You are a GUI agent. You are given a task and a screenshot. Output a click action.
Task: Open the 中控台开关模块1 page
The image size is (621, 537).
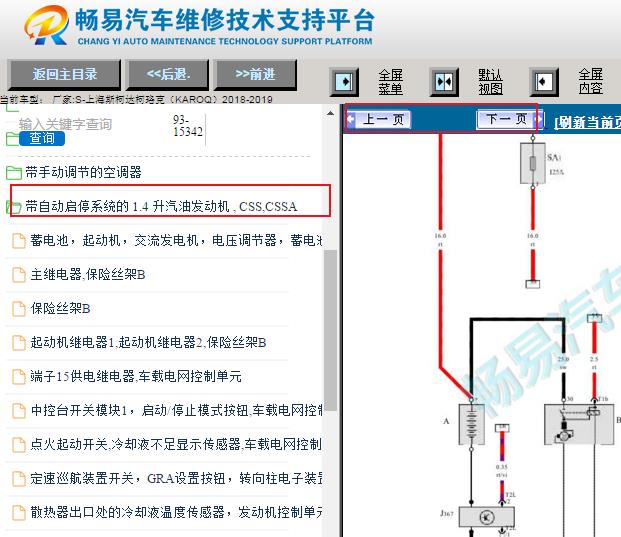(x=176, y=411)
